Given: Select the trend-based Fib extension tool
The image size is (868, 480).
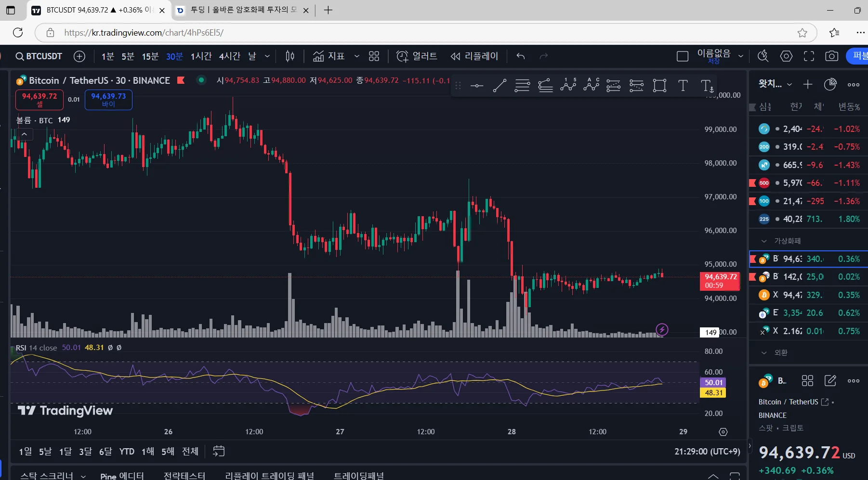Looking at the screenshot, I should click(545, 86).
